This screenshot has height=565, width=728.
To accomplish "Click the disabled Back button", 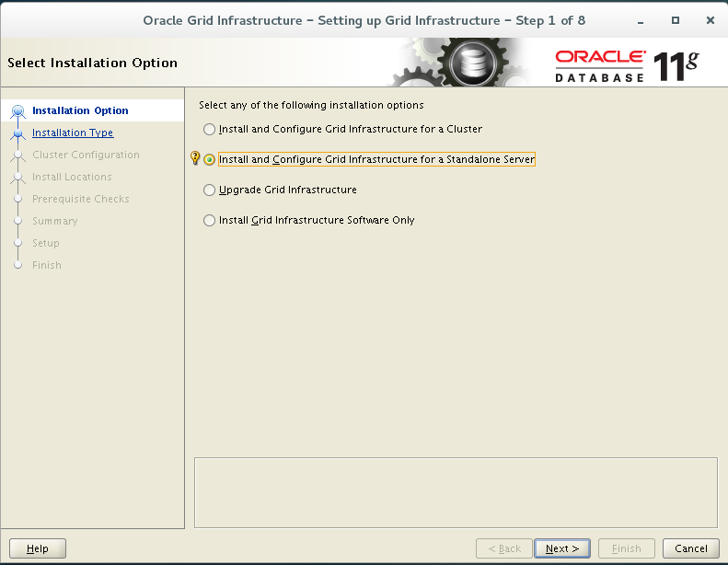I will (x=504, y=548).
